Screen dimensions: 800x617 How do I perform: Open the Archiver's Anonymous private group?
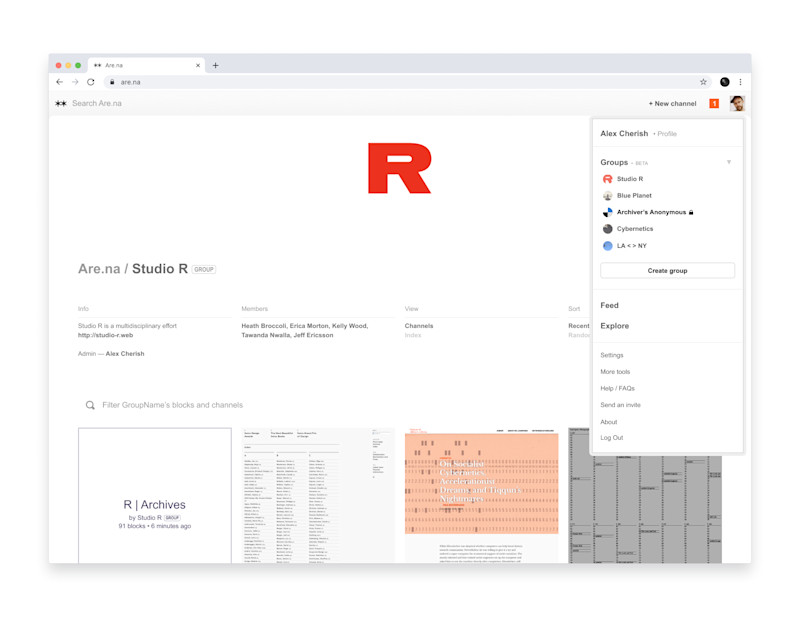[x=655, y=212]
